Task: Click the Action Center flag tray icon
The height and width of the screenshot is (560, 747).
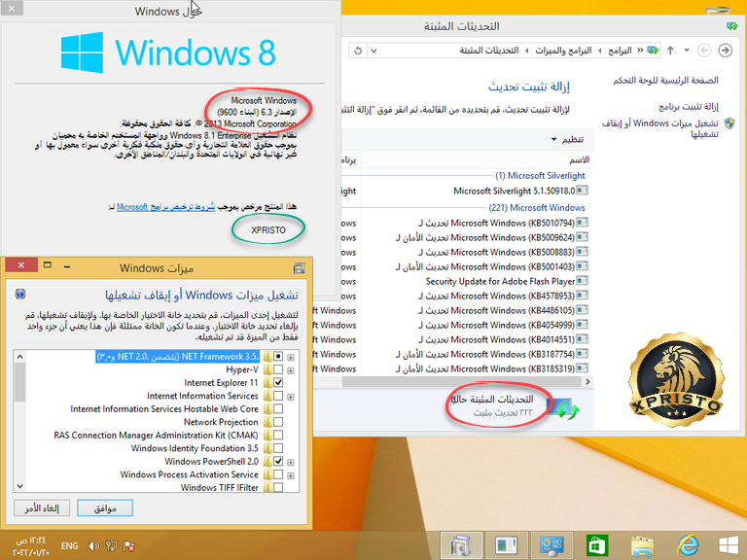Action: click(x=128, y=545)
